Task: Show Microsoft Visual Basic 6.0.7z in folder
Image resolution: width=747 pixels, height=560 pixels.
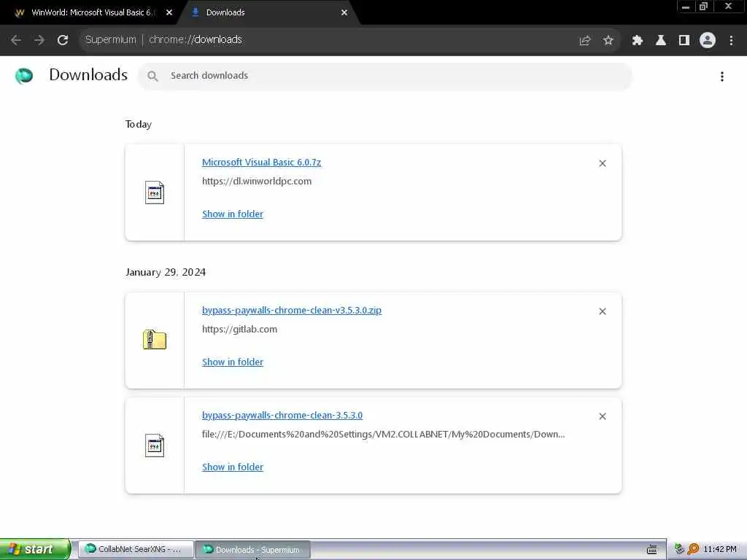Action: click(x=233, y=214)
